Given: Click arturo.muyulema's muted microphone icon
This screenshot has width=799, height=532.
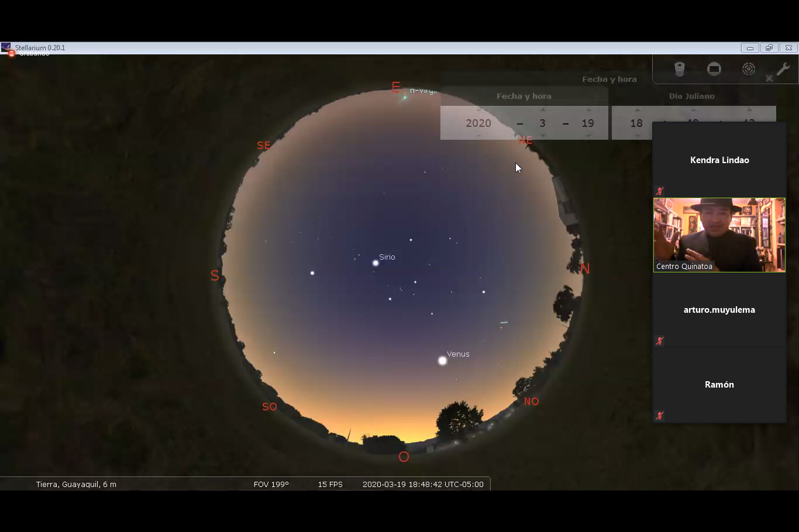Looking at the screenshot, I should [x=660, y=341].
